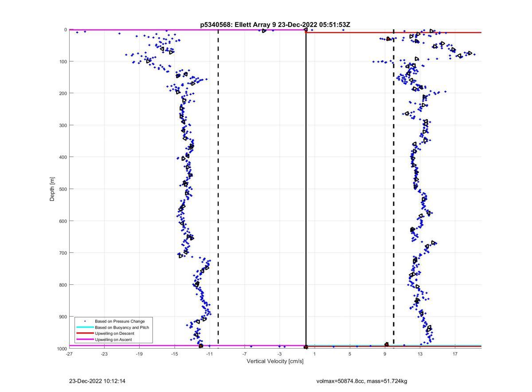Screen dimensions: 532x392
Task: Click legend entry Based on Pressure Change
Action: pyautogui.click(x=120, y=321)
